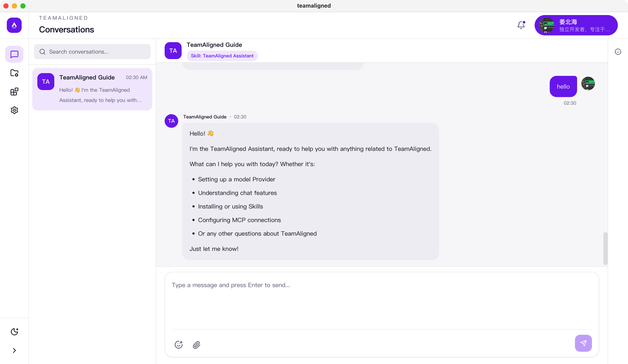628x364 pixels.
Task: Open notifications bell
Action: point(521,25)
